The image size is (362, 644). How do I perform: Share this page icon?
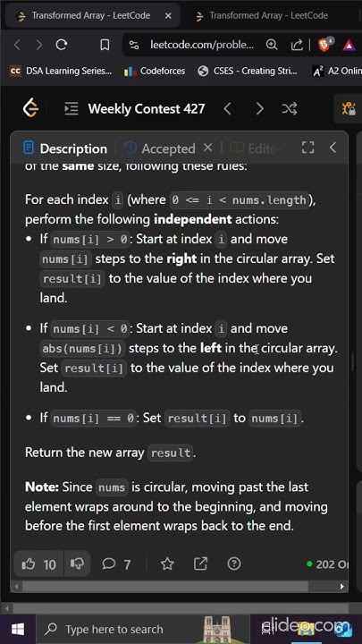pyautogui.click(x=297, y=45)
